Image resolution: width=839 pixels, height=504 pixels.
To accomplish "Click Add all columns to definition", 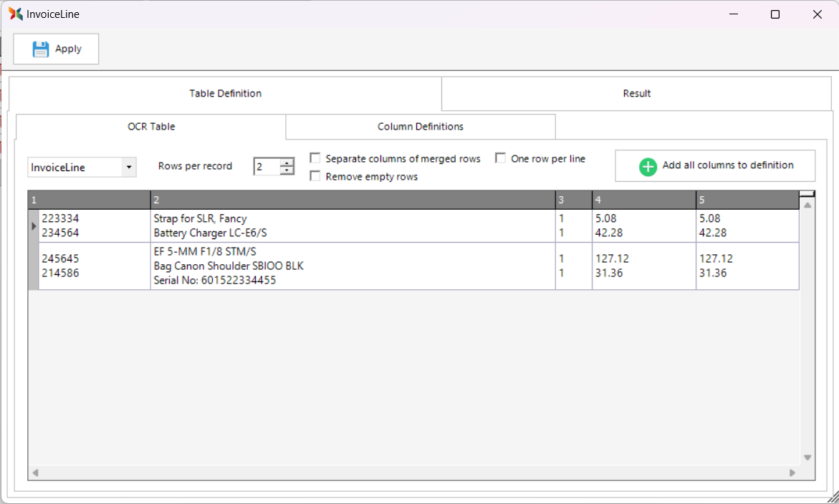I will pos(715,165).
